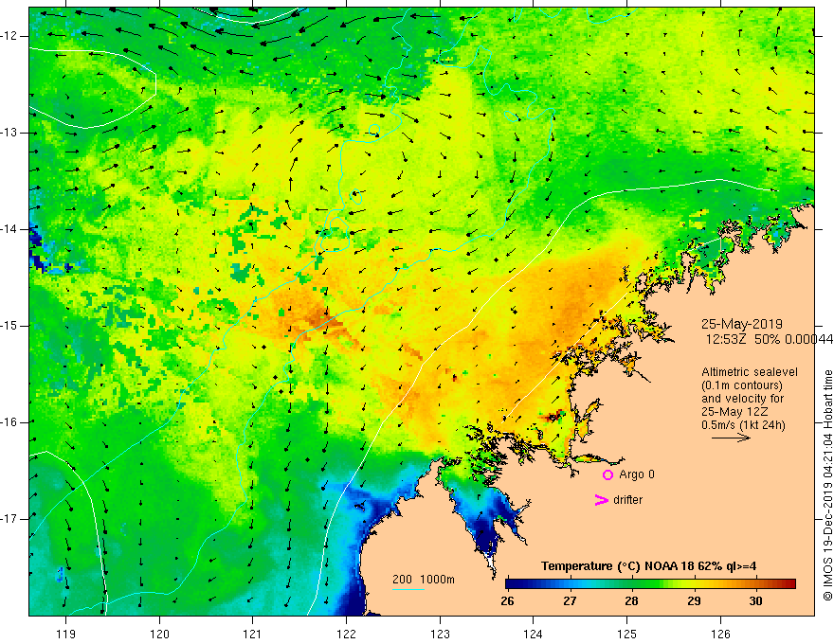The image size is (834, 644).
Task: Click the color bar value 27
Action: (570, 601)
